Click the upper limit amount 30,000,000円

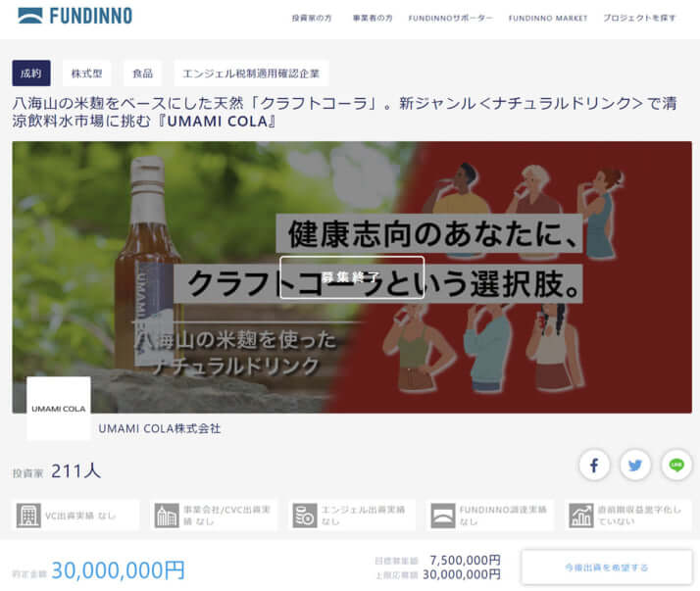(462, 574)
